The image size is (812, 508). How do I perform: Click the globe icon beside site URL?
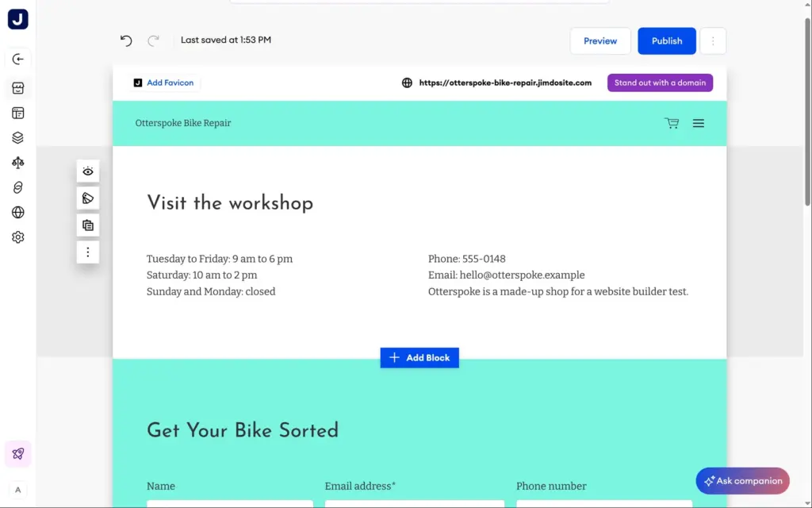click(x=407, y=83)
